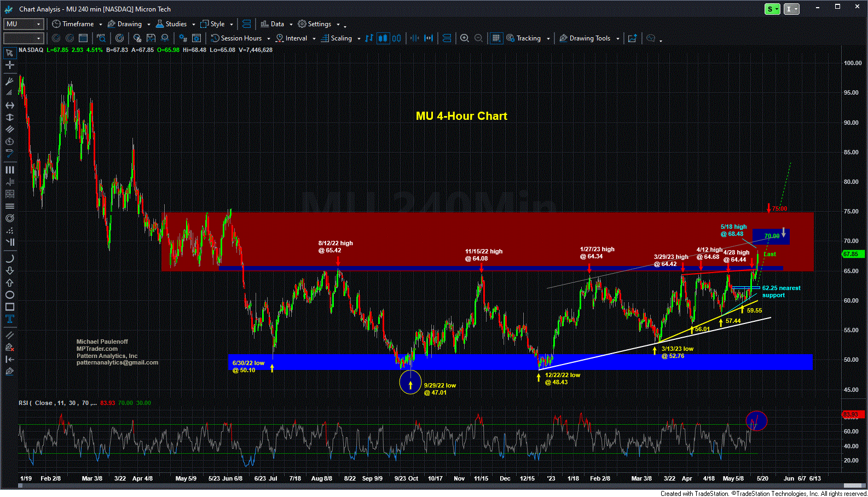Screen dimensions: 868x497
Task: Toggle hollow candlestick chart style
Action: (396, 38)
